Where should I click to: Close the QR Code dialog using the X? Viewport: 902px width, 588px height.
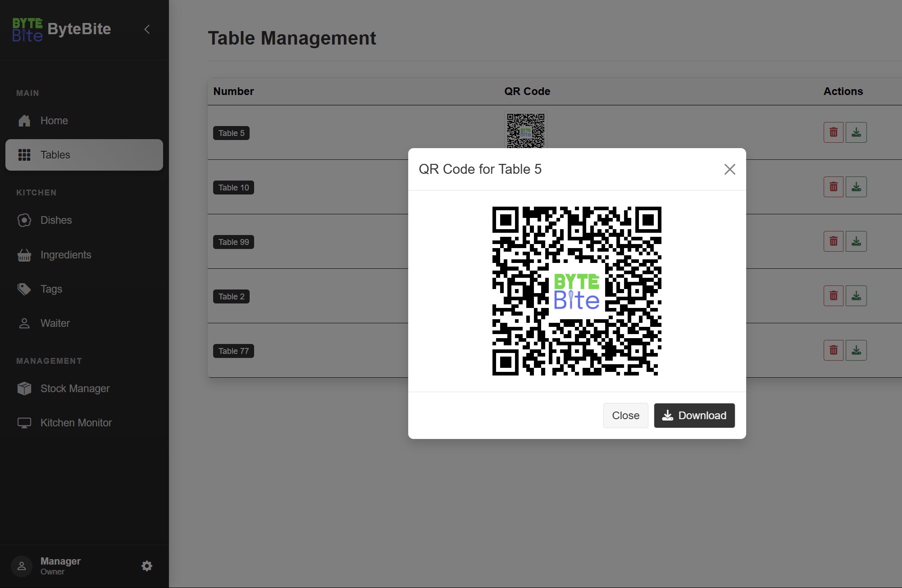(729, 169)
